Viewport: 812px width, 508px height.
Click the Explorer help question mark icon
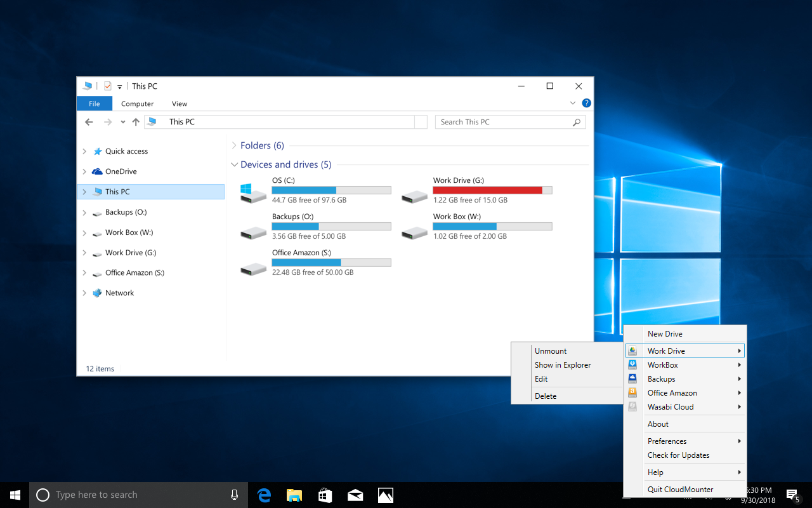click(x=586, y=103)
